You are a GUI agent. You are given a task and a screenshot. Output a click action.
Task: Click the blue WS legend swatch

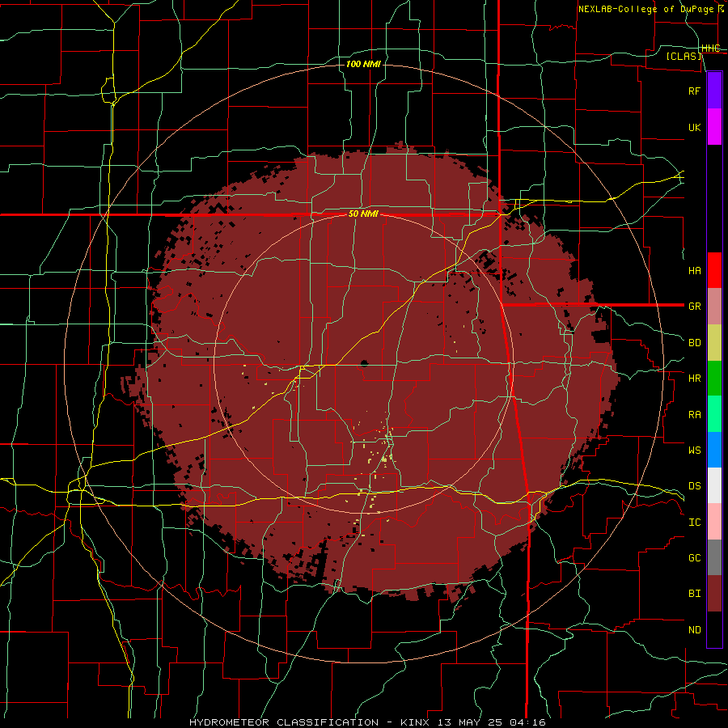coord(714,450)
